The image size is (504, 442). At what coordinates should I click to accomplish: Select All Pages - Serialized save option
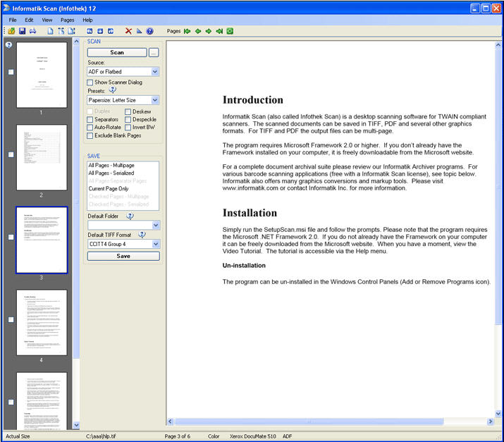click(x=111, y=173)
